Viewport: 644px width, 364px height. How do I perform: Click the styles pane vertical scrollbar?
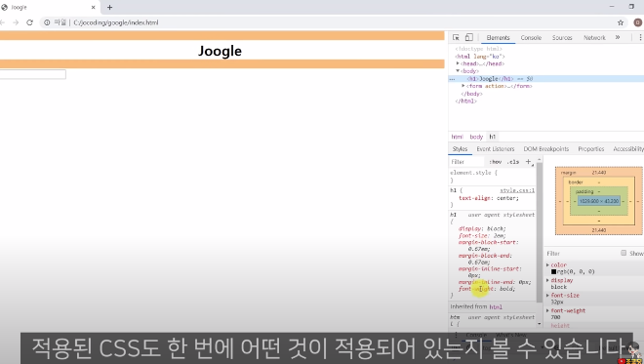[x=540, y=232]
